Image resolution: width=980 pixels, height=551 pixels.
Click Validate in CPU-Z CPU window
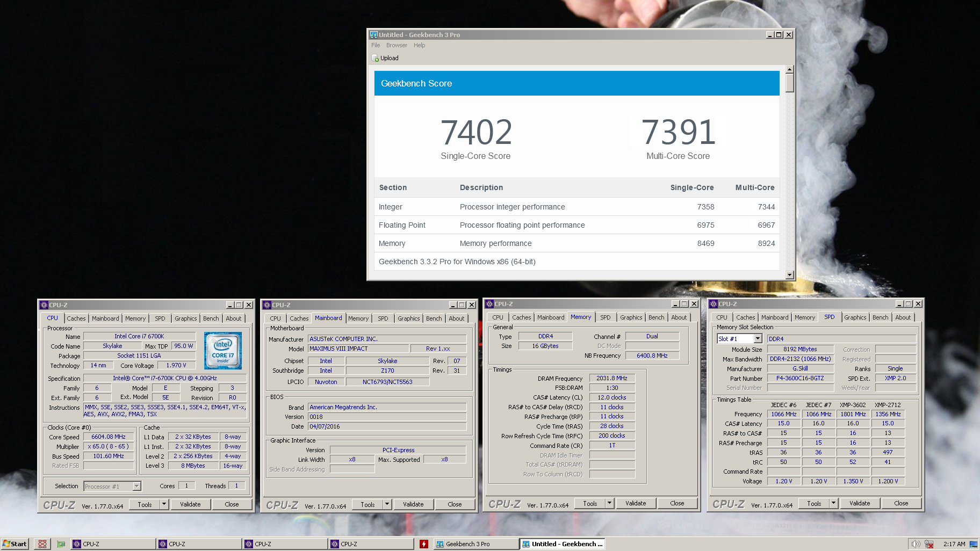point(190,504)
